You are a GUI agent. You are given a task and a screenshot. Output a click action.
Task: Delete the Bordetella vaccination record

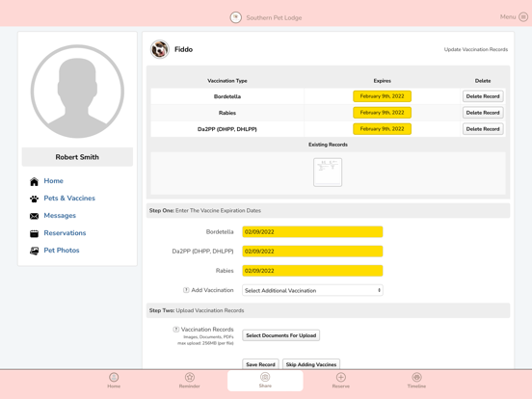click(483, 96)
